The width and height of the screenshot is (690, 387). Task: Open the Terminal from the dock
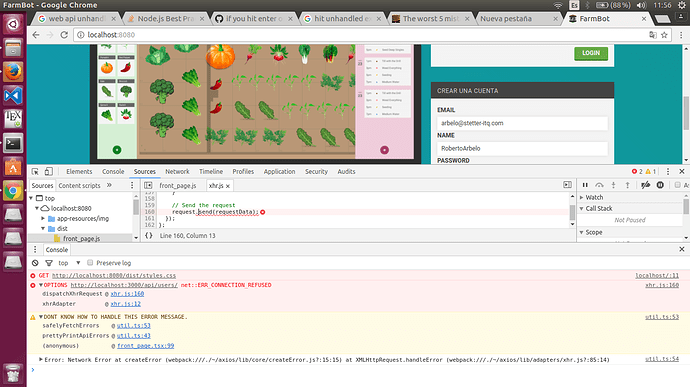point(13,143)
